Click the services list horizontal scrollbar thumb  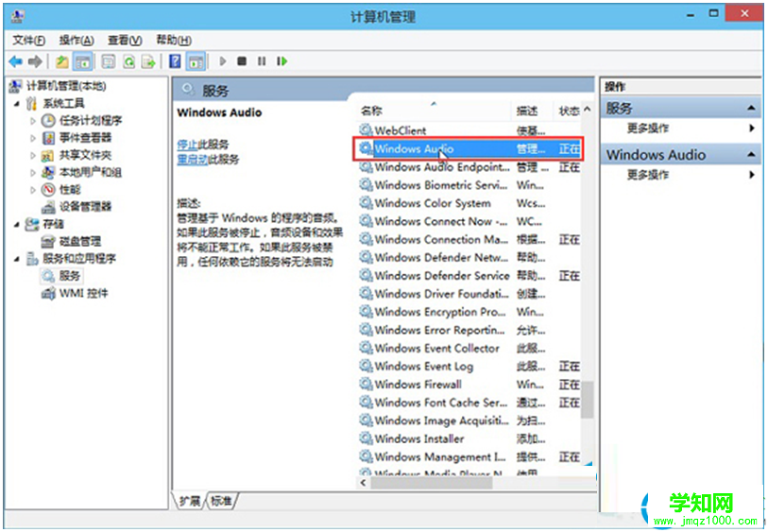pyautogui.click(x=432, y=483)
